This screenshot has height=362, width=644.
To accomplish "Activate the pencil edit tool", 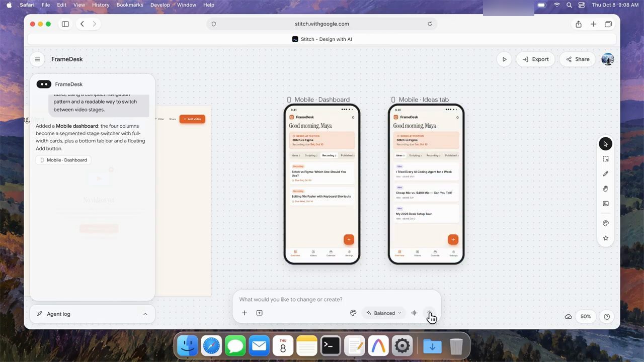I will coord(605,174).
